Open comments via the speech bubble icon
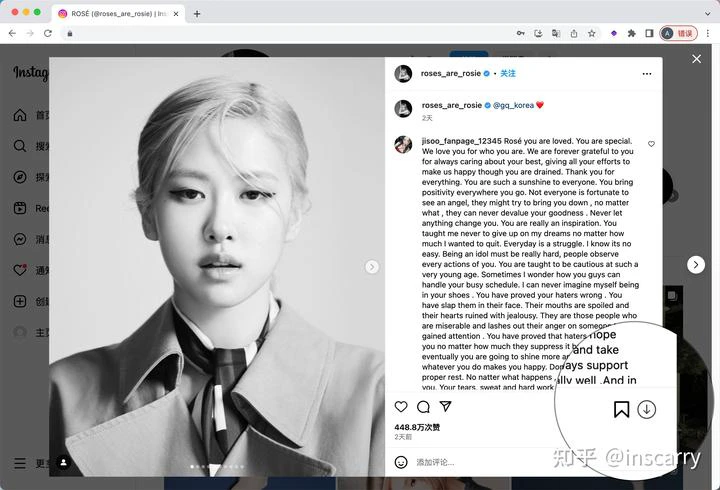720x490 pixels. click(423, 406)
